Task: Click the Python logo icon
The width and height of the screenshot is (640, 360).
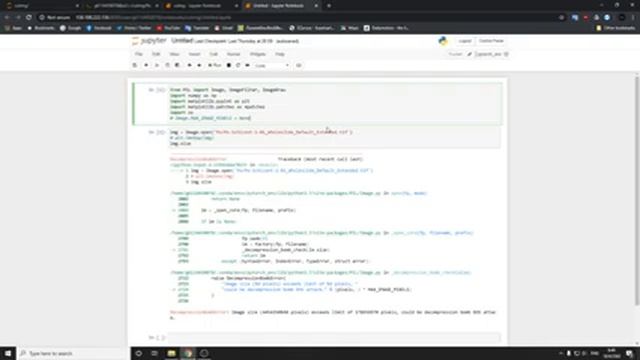Action: (x=443, y=41)
